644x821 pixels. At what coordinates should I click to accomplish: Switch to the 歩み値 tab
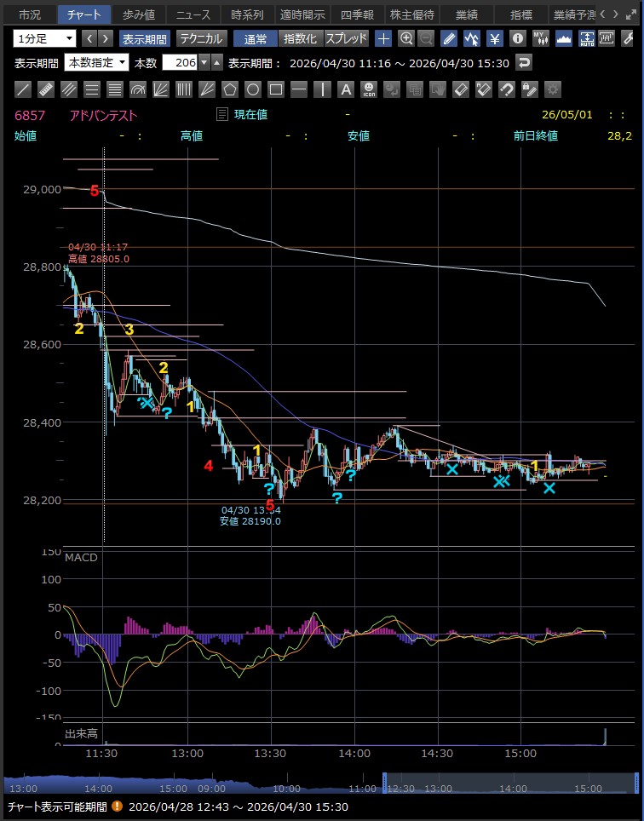click(x=138, y=14)
